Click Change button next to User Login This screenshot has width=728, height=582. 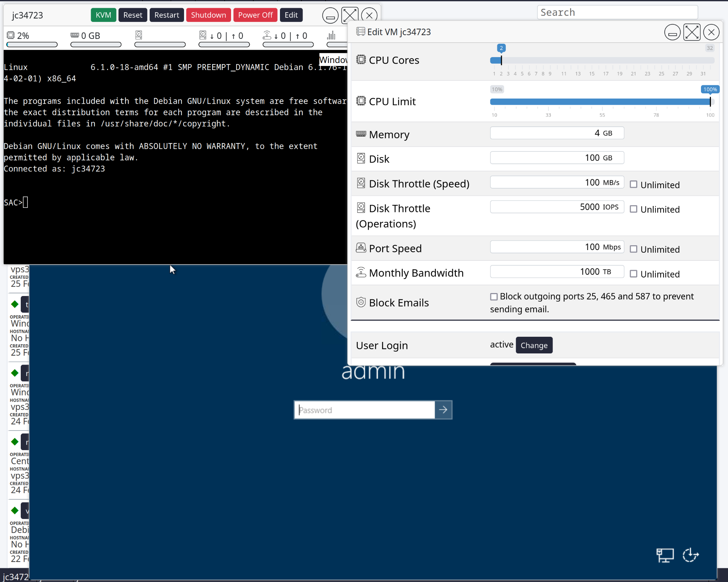point(534,345)
